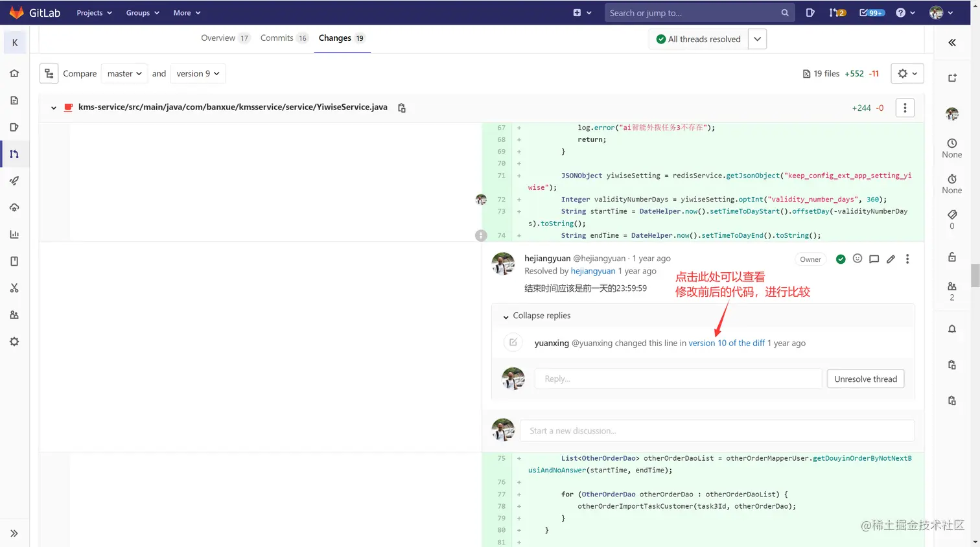
Task: Open the Projects menu
Action: tap(94, 13)
